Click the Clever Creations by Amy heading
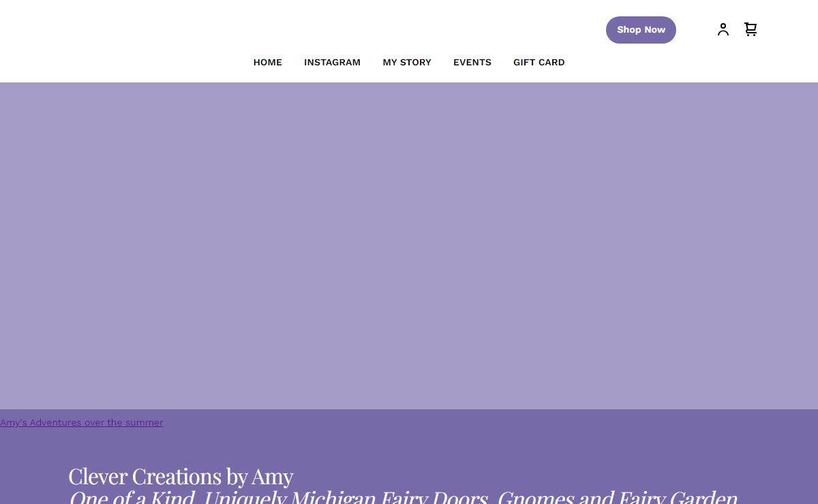This screenshot has height=504, width=818. [181, 476]
